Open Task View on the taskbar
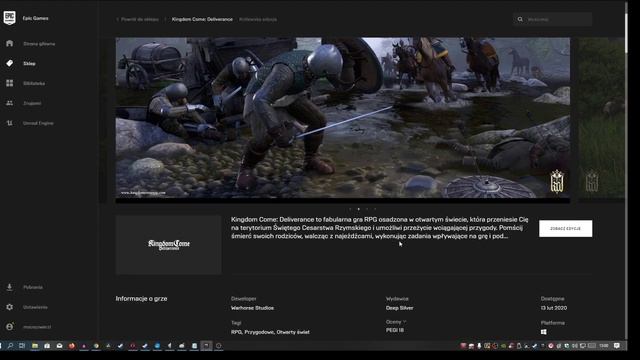 point(22,346)
